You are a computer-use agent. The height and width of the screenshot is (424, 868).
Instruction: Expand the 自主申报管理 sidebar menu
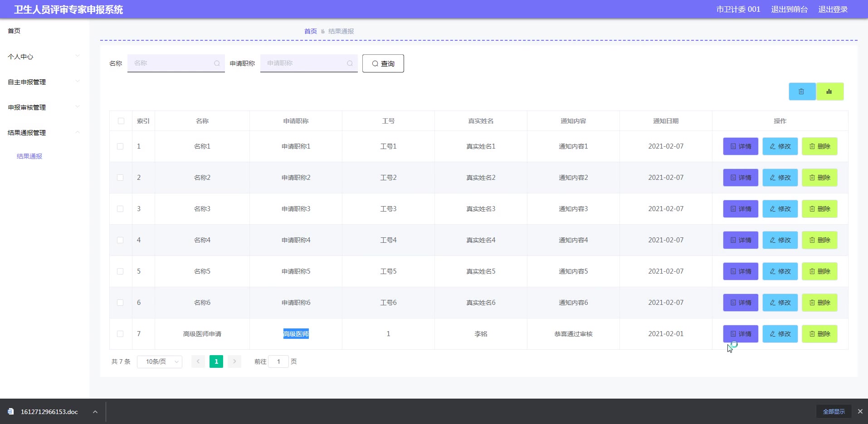44,82
